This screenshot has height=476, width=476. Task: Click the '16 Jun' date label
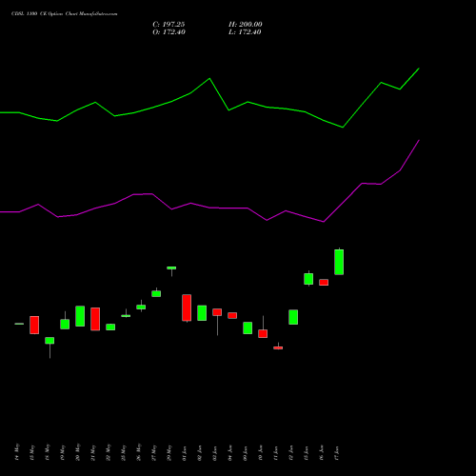322,453
